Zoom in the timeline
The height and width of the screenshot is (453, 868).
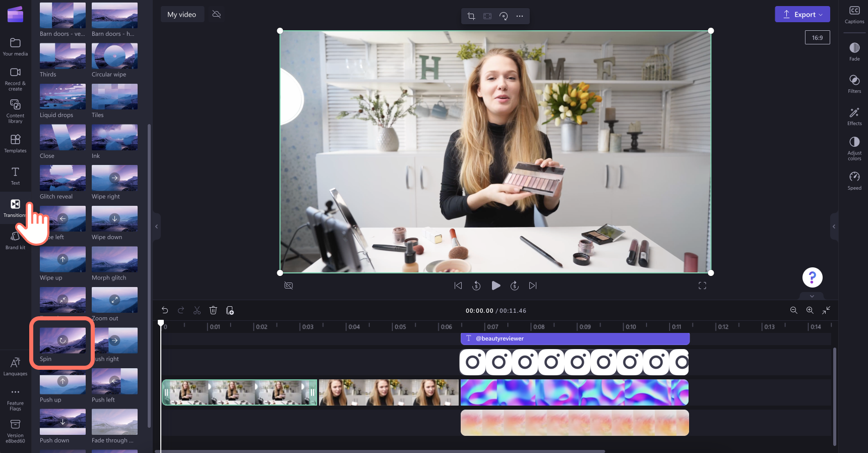(x=810, y=310)
